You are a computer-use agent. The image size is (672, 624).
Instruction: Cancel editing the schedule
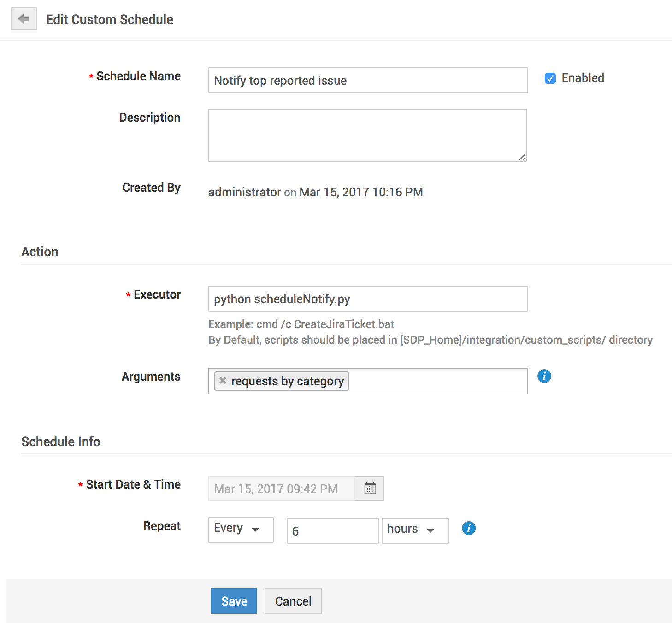click(x=293, y=601)
